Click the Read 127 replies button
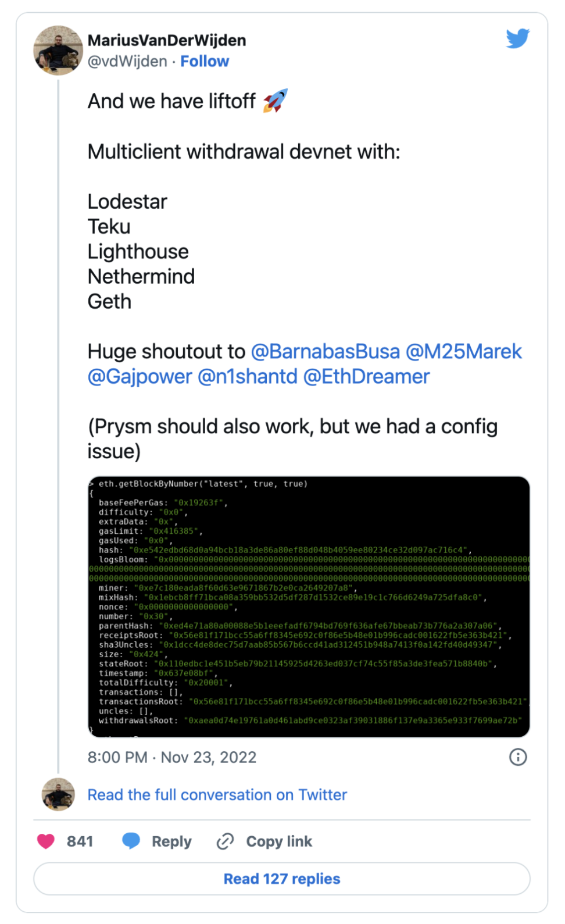Image resolution: width=565 pixels, height=924 pixels. coord(282,879)
